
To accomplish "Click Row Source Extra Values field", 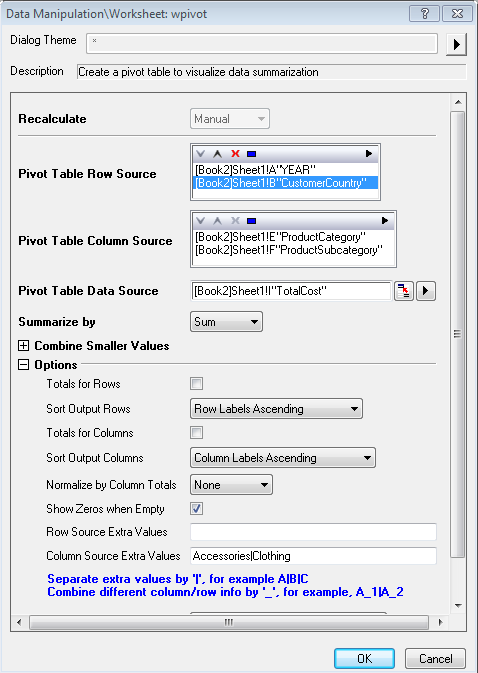I will (314, 532).
